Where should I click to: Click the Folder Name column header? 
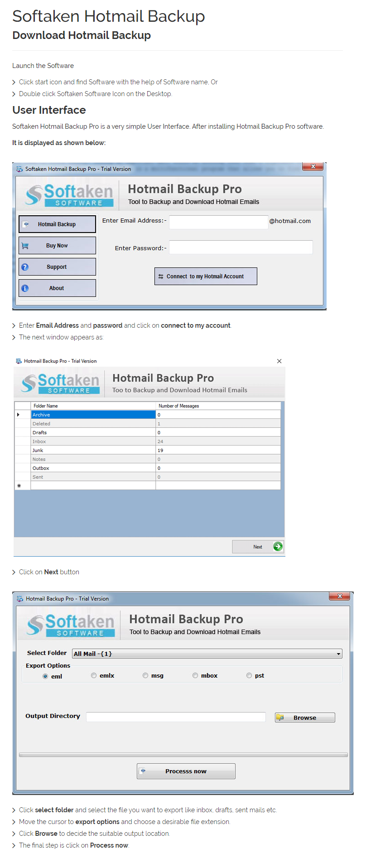click(x=93, y=406)
